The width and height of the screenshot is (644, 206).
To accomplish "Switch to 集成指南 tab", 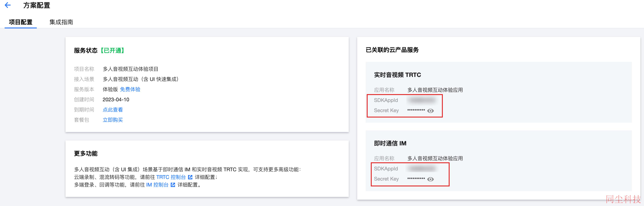I will pyautogui.click(x=61, y=22).
